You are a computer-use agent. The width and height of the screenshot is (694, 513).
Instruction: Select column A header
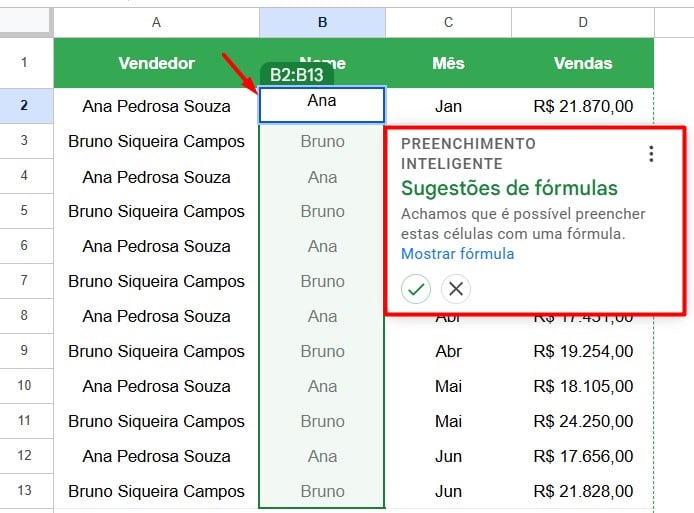156,23
